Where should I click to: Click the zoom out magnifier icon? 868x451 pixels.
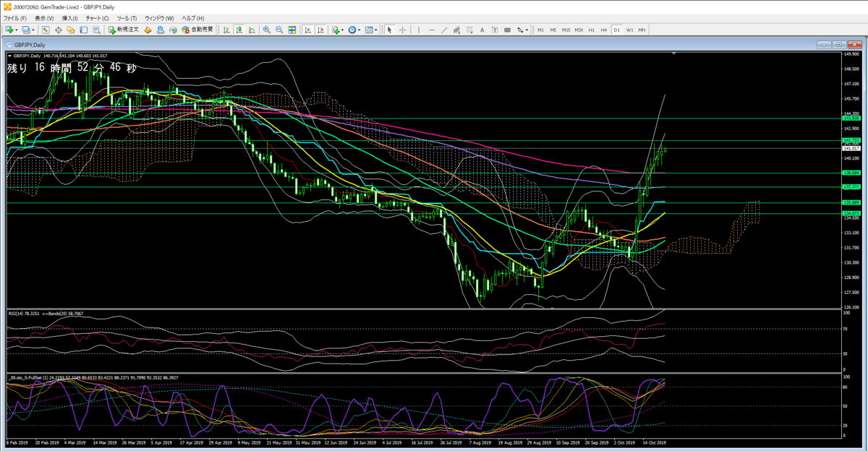(279, 30)
